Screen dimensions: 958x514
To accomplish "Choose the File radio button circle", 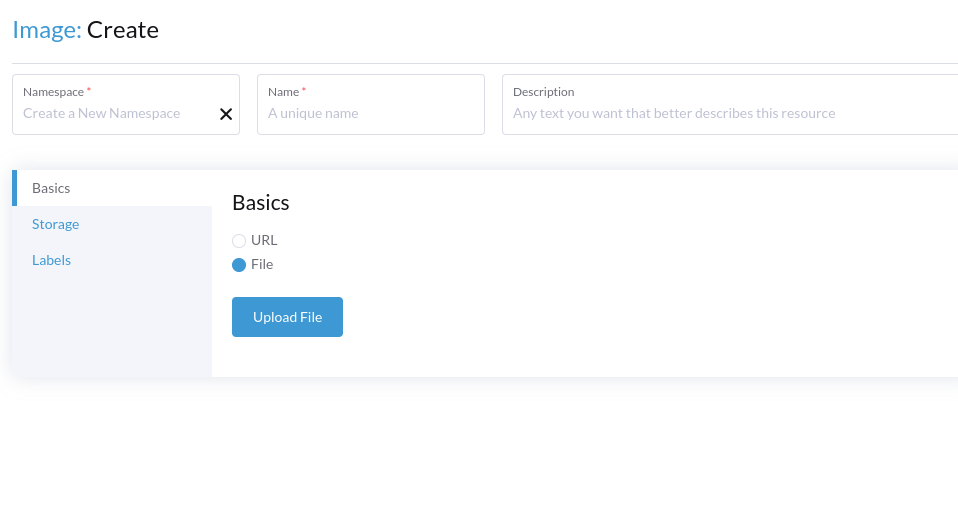I will click(239, 265).
